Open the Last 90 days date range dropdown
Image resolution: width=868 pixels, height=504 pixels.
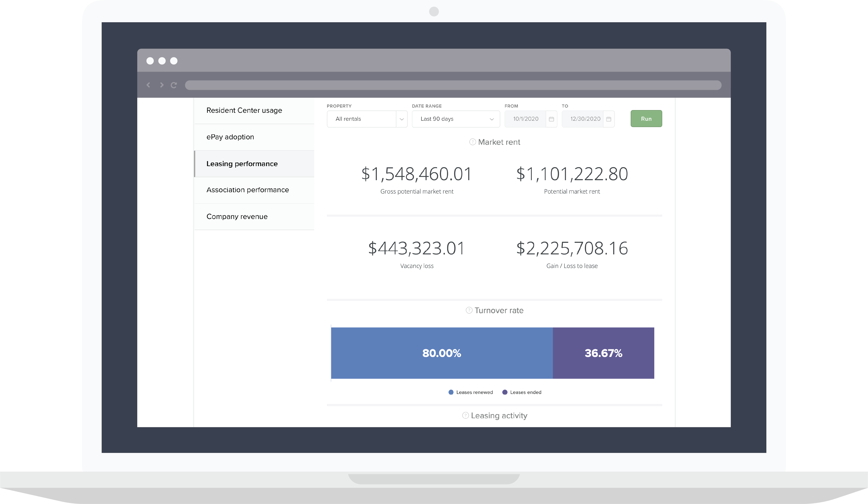pos(456,119)
